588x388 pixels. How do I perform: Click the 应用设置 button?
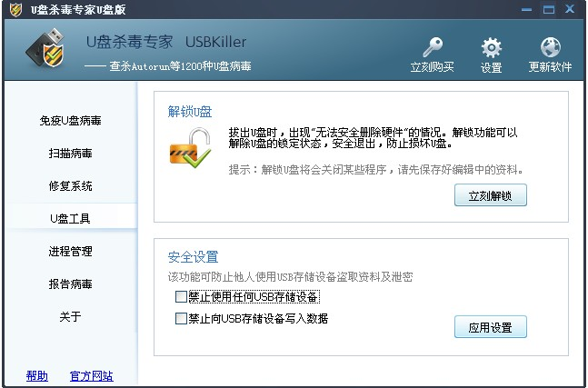(x=491, y=327)
